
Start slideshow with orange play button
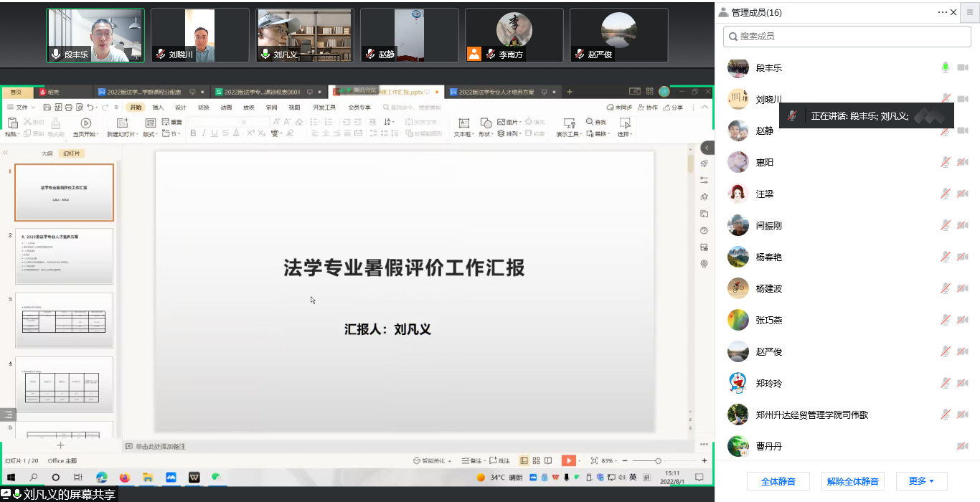pos(567,460)
